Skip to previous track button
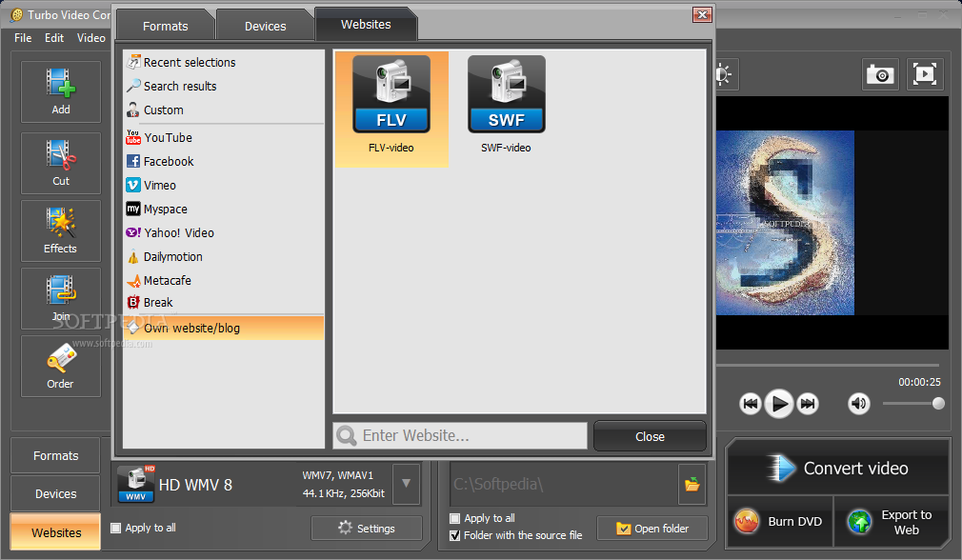The height and width of the screenshot is (560, 962). (x=750, y=404)
